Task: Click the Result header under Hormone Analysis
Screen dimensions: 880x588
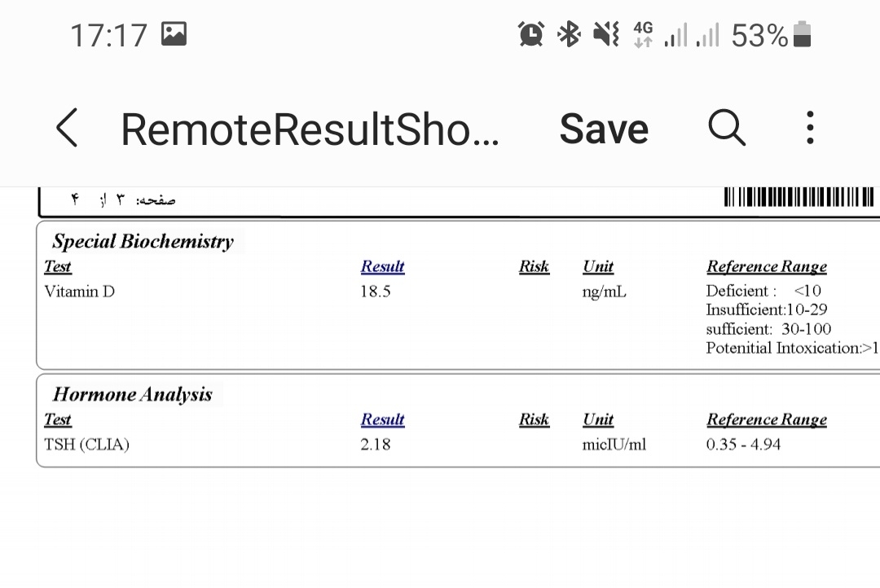Action: click(382, 419)
